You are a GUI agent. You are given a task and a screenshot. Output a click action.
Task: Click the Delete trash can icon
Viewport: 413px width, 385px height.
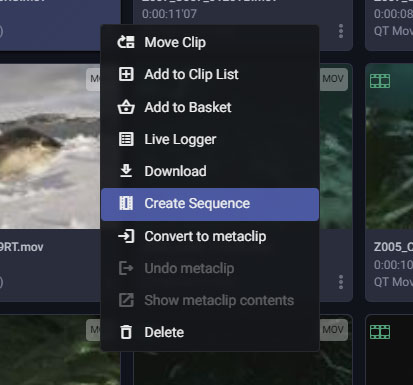[126, 332]
